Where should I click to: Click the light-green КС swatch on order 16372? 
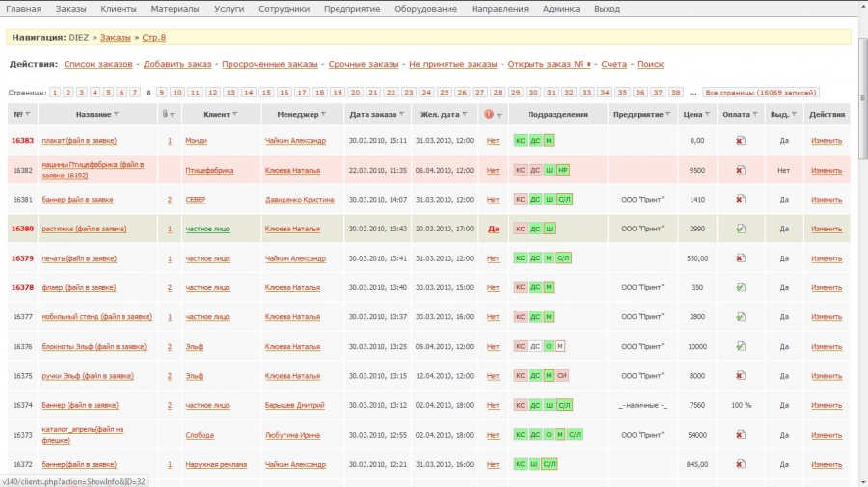coord(520,465)
